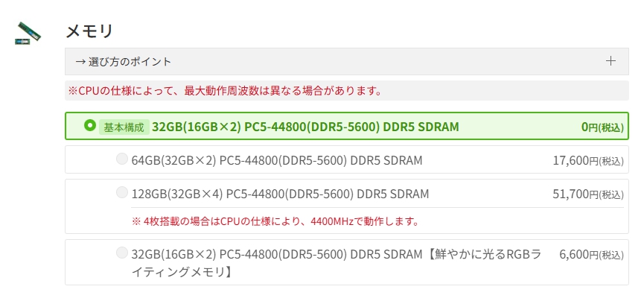Screen dimensions: 644x301
Task: Click the 128GB(32GB×4) PC5-44800 option text
Action: click(x=280, y=194)
